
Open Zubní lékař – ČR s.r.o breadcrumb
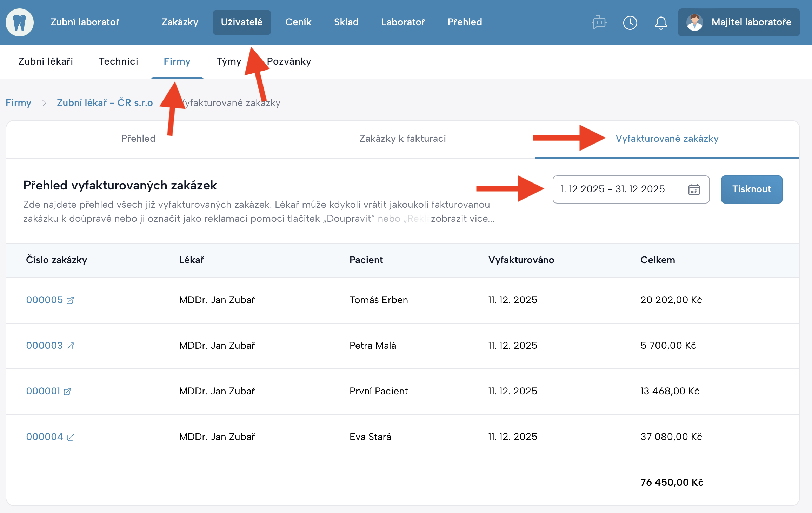pyautogui.click(x=105, y=103)
